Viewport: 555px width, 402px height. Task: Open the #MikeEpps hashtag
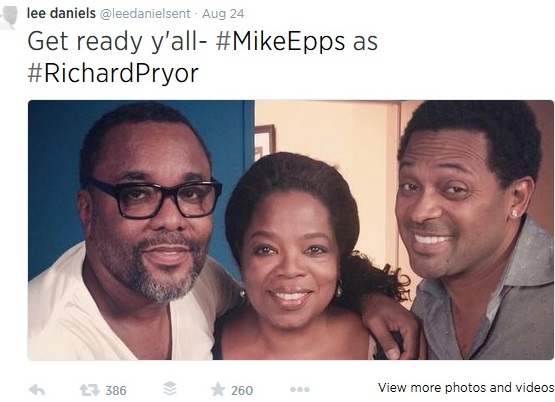pyautogui.click(x=280, y=42)
